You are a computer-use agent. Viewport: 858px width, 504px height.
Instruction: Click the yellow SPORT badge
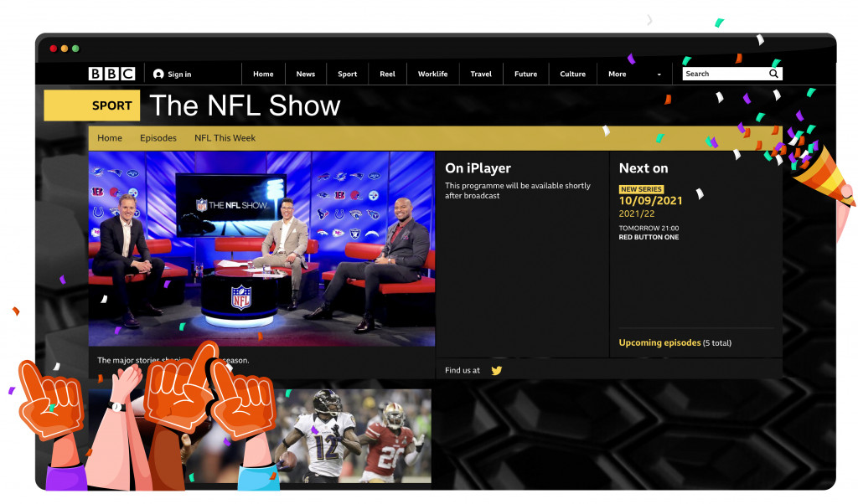coord(92,105)
